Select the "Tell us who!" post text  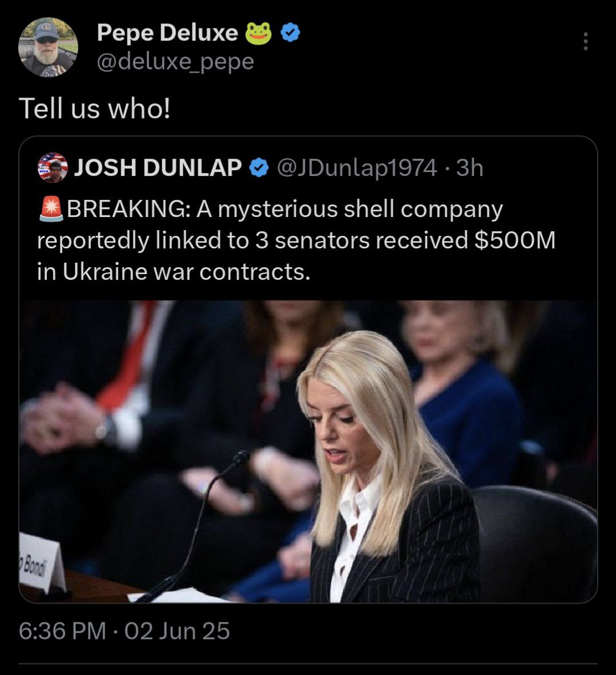[95, 108]
